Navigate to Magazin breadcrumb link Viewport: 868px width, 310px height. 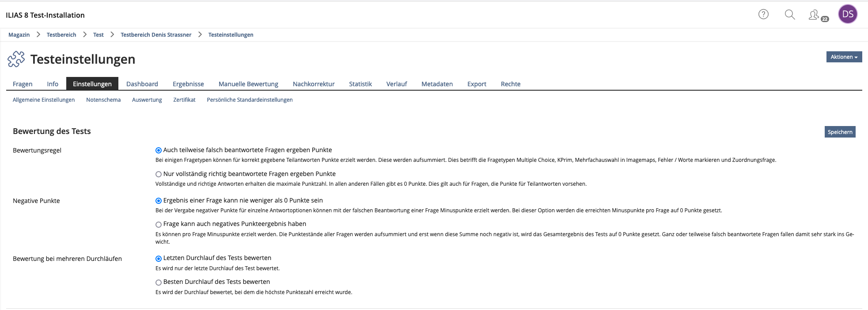[19, 35]
